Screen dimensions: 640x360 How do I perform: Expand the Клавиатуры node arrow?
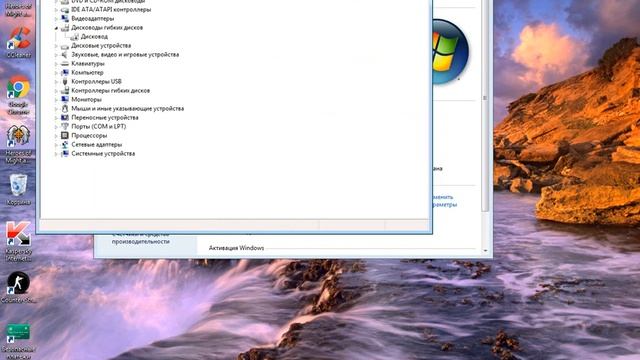56,64
